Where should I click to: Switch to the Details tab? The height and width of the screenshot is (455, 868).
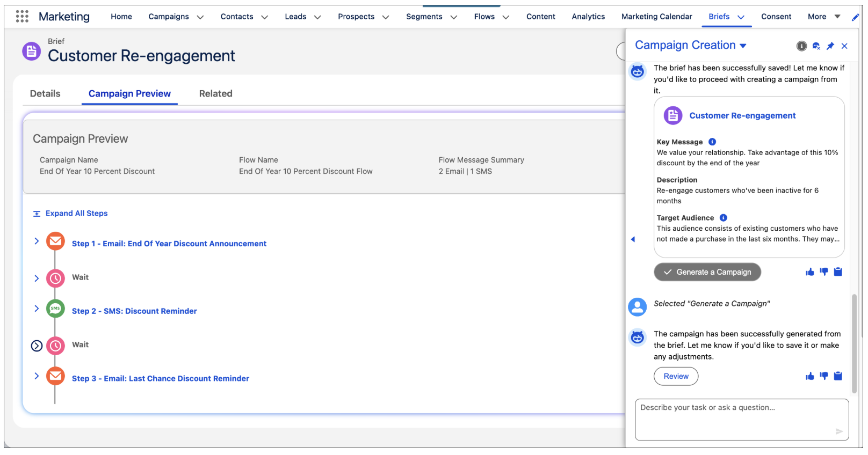[45, 93]
